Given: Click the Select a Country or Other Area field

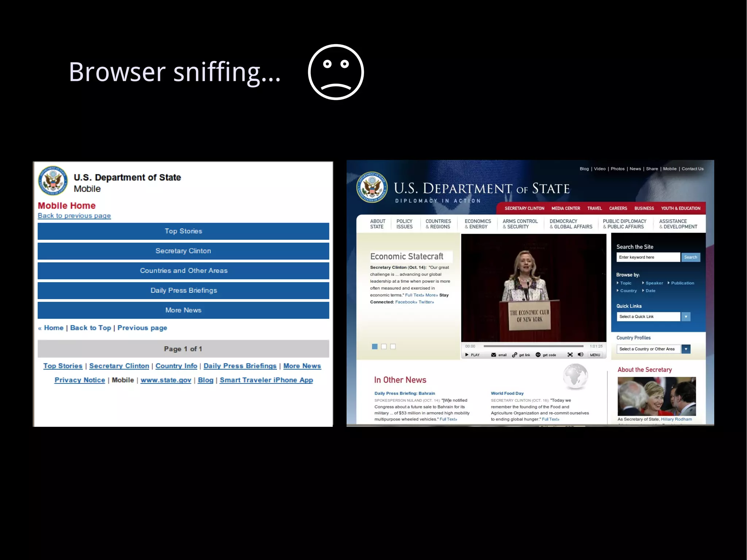Looking at the screenshot, I should 649,349.
